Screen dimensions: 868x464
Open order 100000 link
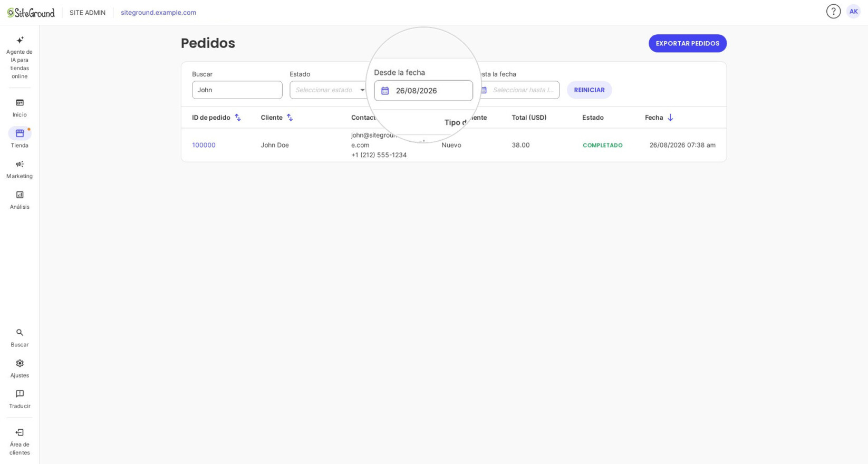(204, 145)
